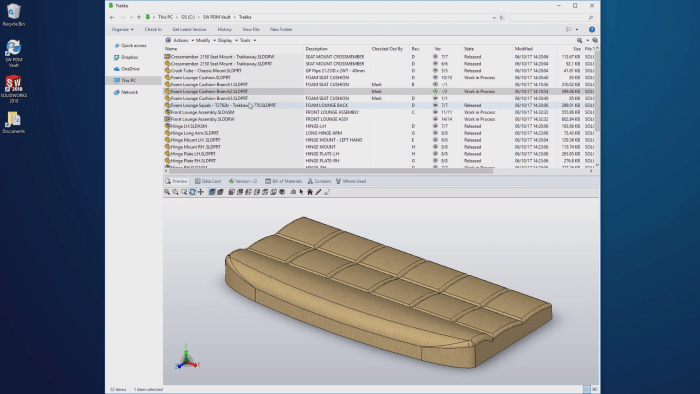
Task: Expand the view options dropdown arrow
Action: click(x=577, y=29)
